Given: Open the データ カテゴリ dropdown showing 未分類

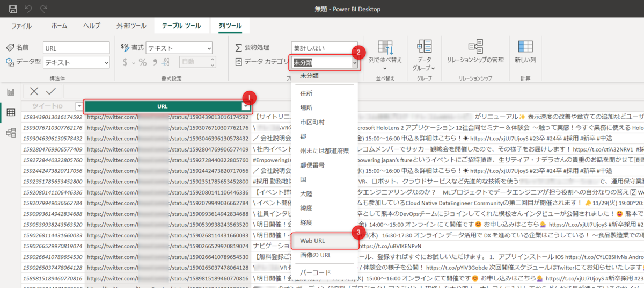Looking at the screenshot, I should tap(324, 62).
